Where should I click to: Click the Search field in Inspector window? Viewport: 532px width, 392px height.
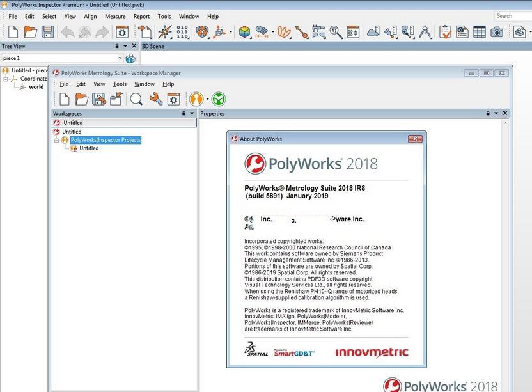[x=513, y=16]
